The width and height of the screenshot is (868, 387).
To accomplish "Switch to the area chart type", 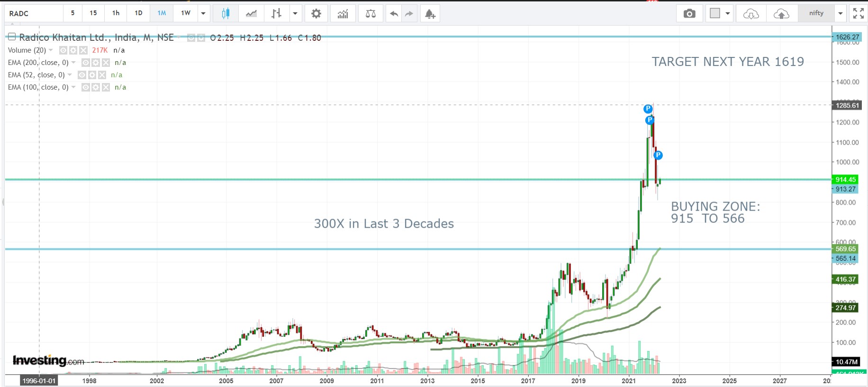I will click(251, 13).
